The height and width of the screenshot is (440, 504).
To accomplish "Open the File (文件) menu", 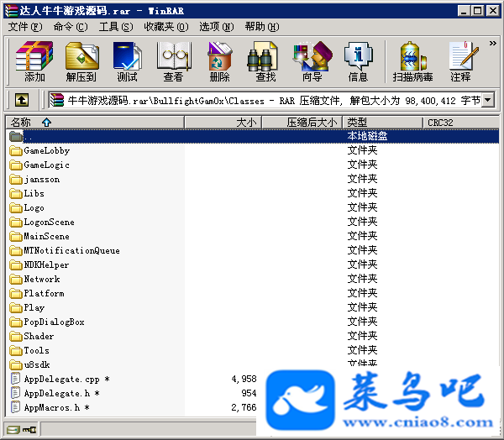I will point(25,27).
